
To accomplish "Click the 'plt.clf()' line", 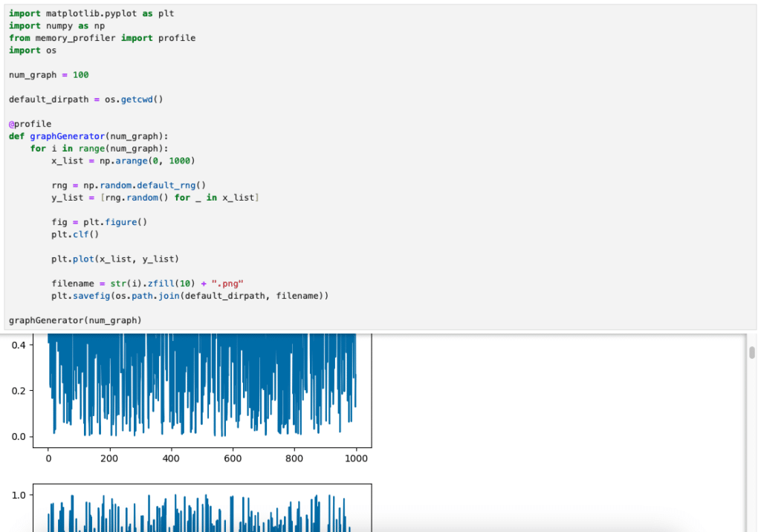I will [75, 235].
